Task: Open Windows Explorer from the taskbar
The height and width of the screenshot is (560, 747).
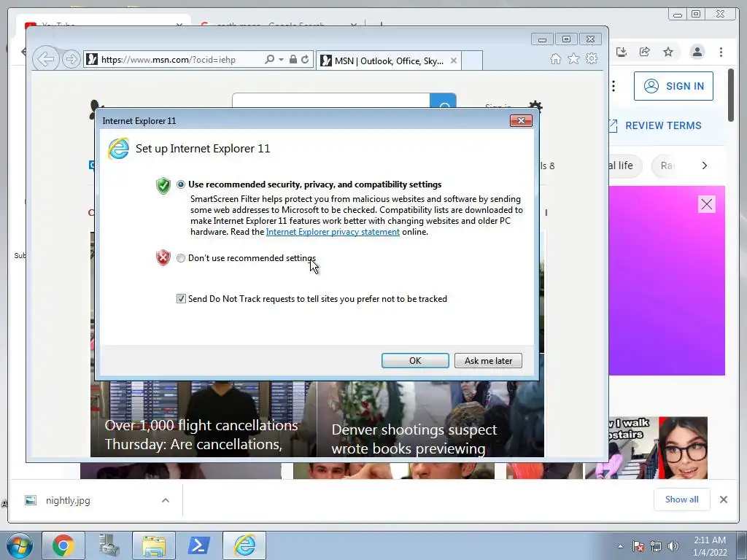Action: click(153, 545)
